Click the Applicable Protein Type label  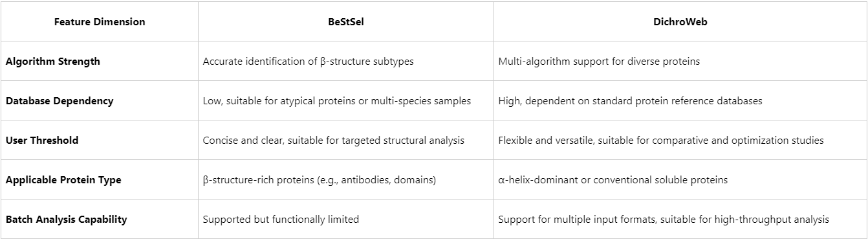(x=63, y=180)
